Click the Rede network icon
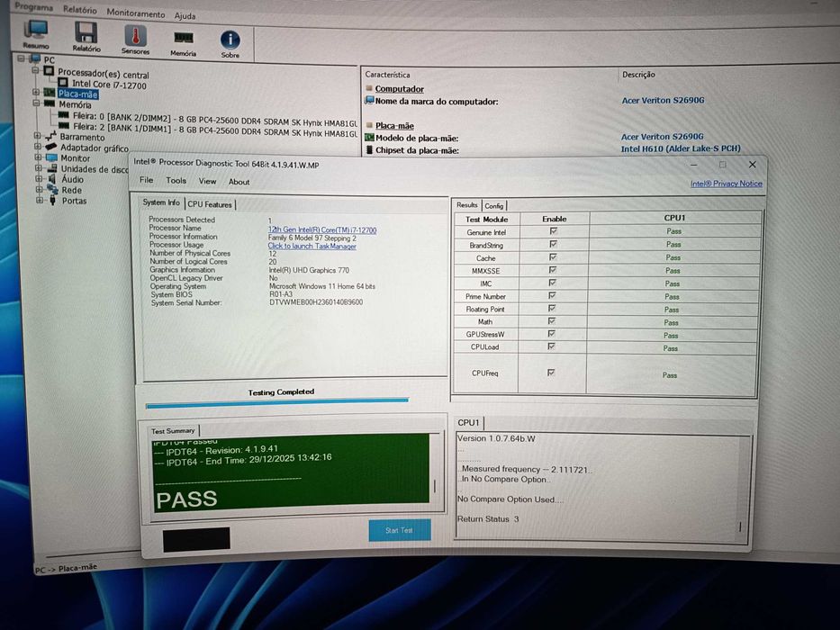 tap(52, 189)
